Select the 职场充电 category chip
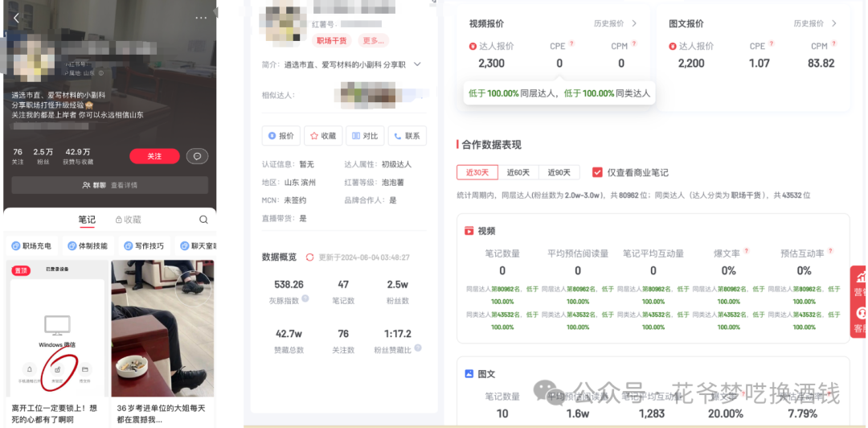Screen dimensions: 868x428 pos(31,245)
